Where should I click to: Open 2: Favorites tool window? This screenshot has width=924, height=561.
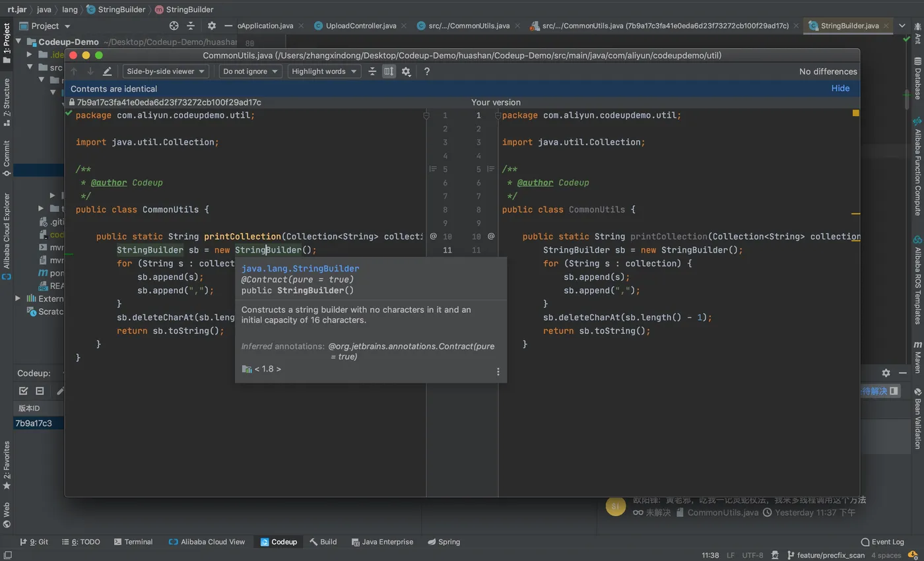click(x=7, y=465)
